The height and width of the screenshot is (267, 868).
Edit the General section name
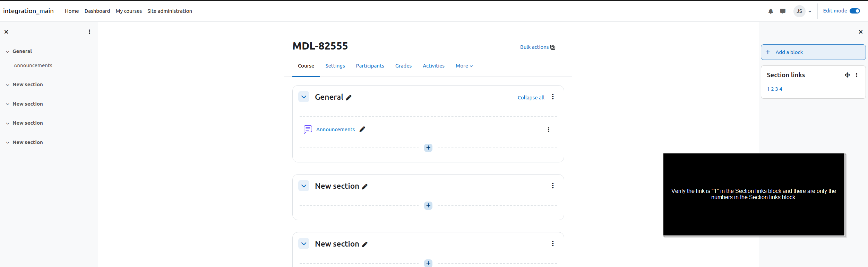[349, 98]
